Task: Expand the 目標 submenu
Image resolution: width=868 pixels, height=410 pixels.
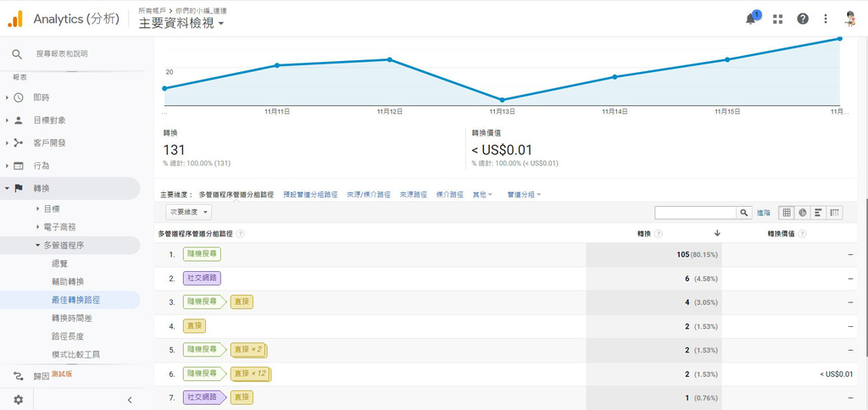Action: (37, 208)
